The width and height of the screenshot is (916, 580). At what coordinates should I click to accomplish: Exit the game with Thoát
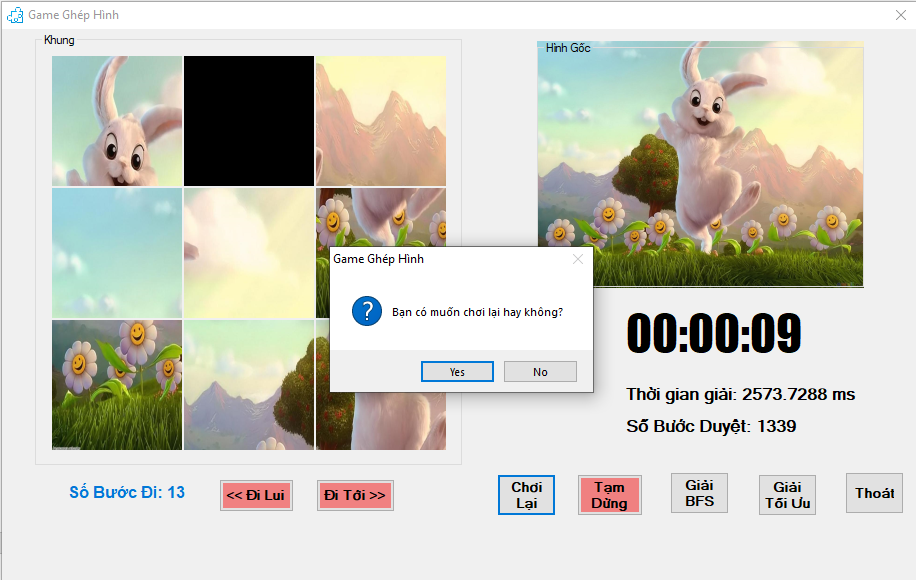(875, 493)
